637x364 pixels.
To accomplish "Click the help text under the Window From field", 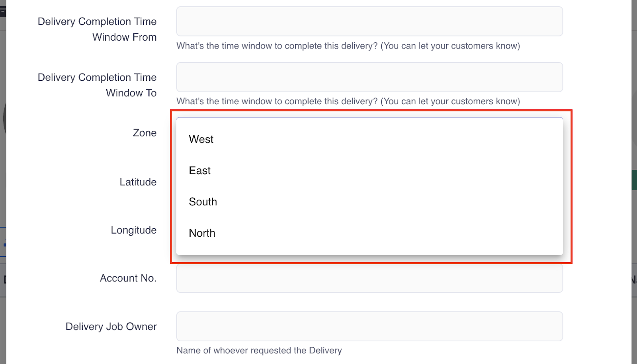I will click(348, 46).
